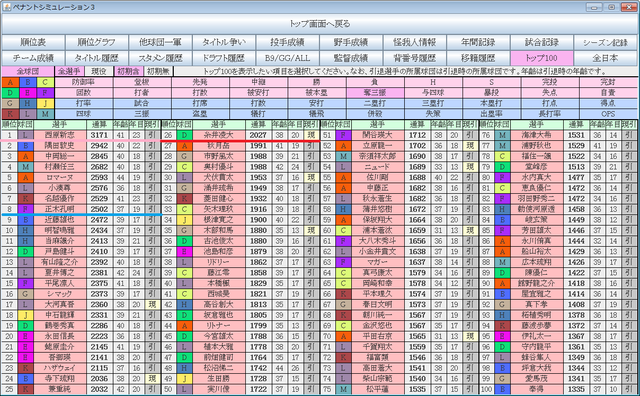Open the 全日本 all-Japan page
The width and height of the screenshot is (640, 396).
[x=606, y=58]
